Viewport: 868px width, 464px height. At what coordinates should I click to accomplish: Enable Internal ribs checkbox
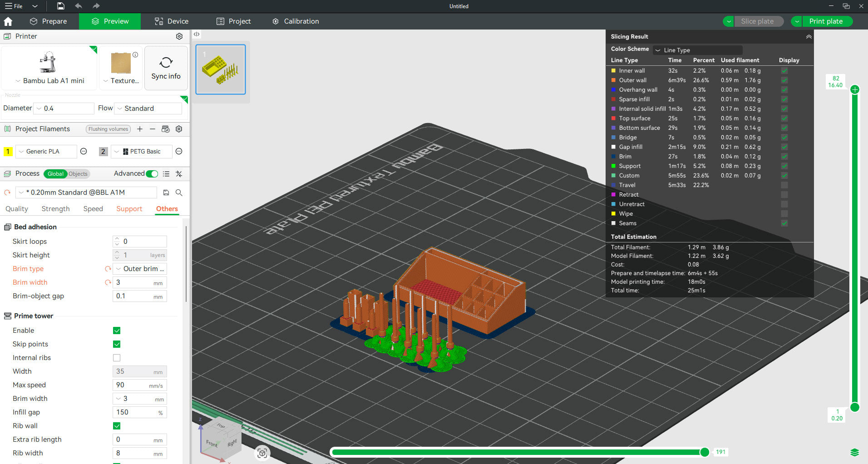(x=117, y=358)
